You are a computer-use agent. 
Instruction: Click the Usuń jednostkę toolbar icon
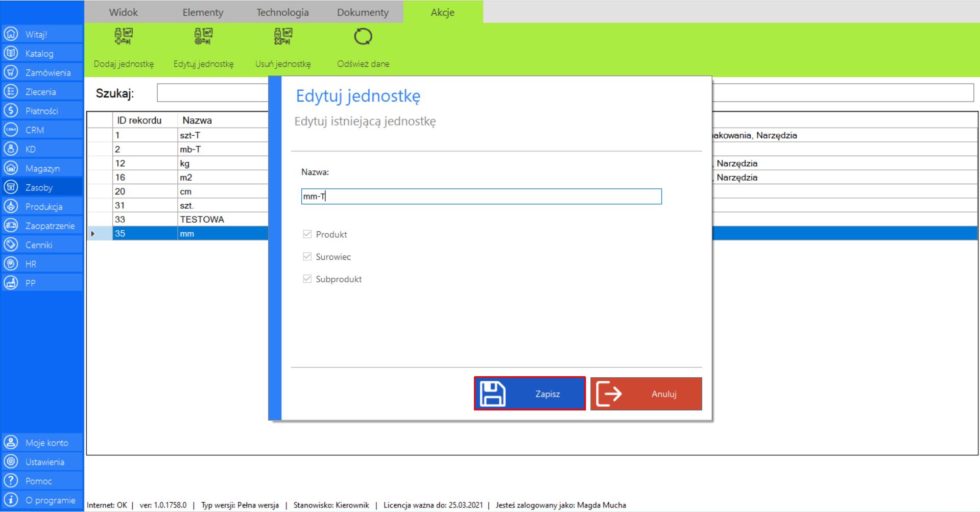[283, 37]
